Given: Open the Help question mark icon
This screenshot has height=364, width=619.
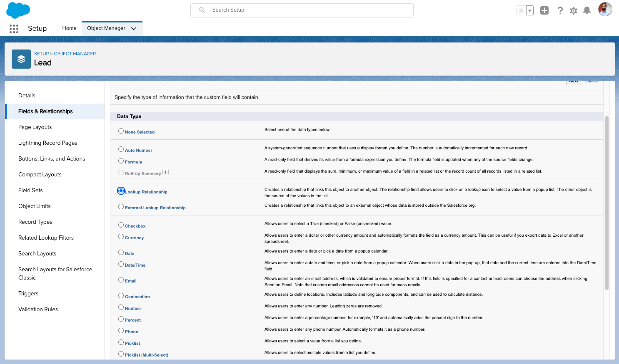Looking at the screenshot, I should [x=560, y=10].
